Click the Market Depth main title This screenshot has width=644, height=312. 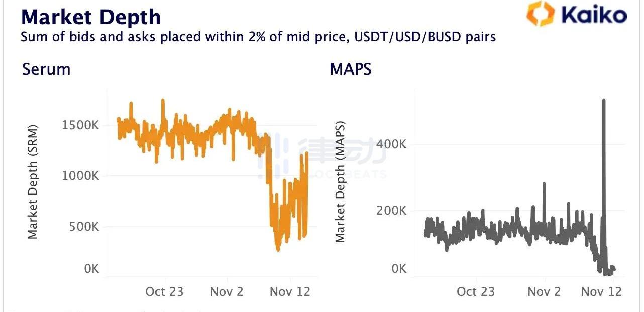point(91,17)
